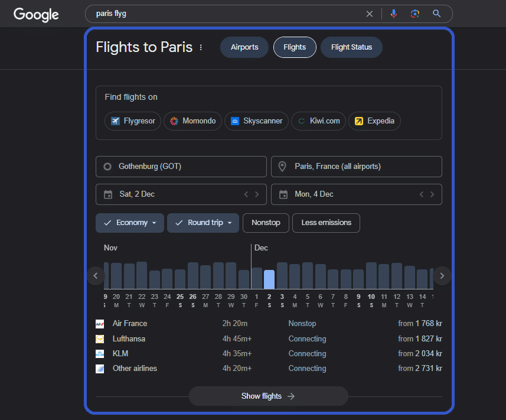Viewport: 506px width, 420px height.
Task: Start voice search with microphone icon
Action: (394, 14)
